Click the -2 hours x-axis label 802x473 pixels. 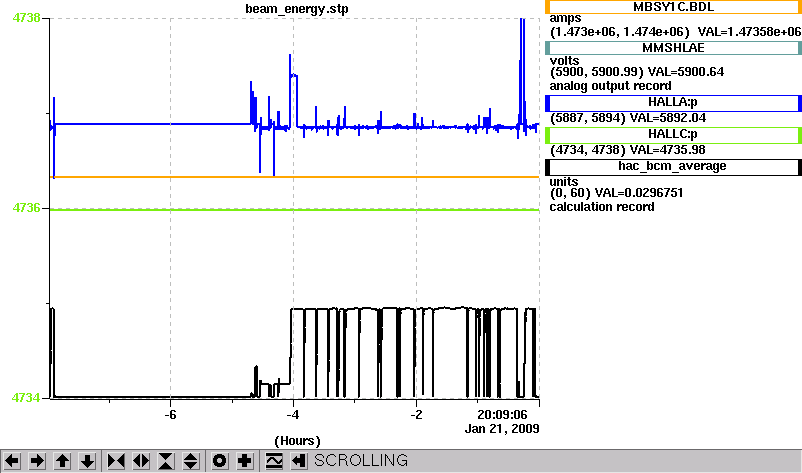[416, 415]
